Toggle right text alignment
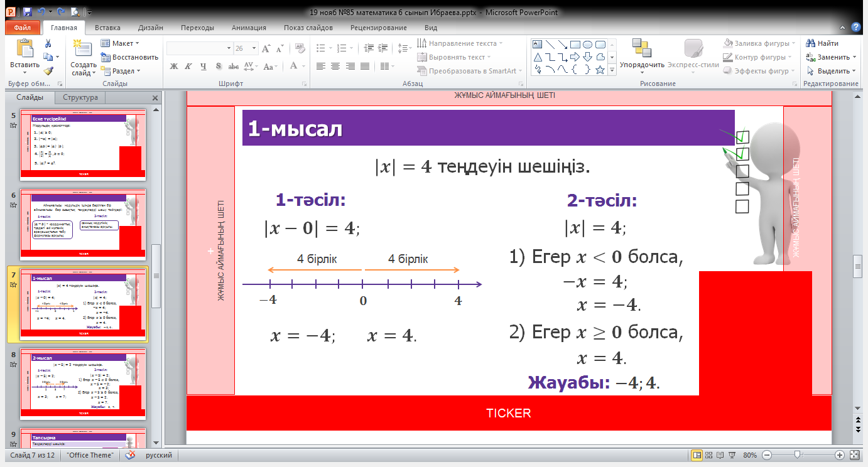 point(350,66)
